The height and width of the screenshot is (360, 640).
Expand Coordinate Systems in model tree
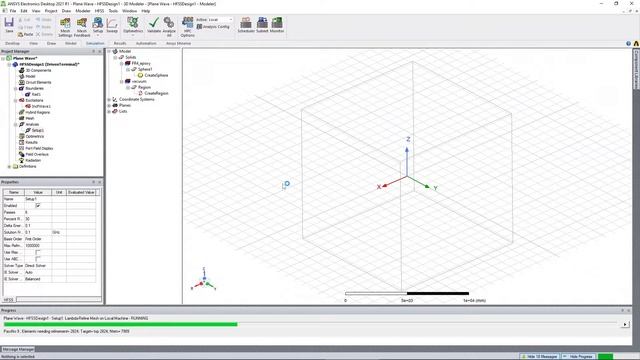[x=109, y=99]
